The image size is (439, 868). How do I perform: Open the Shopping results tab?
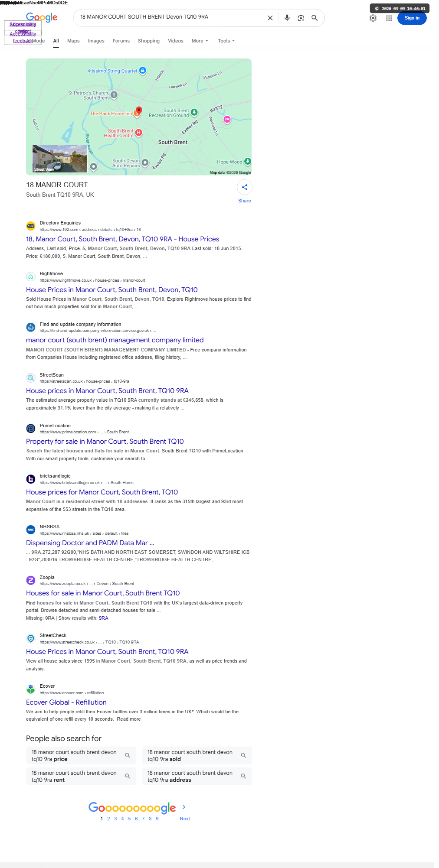click(x=149, y=41)
